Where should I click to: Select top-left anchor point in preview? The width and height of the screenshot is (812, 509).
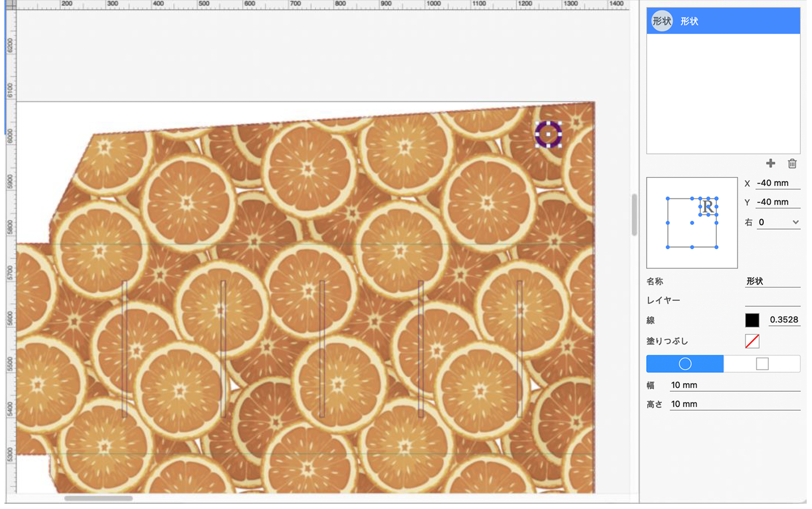(668, 199)
